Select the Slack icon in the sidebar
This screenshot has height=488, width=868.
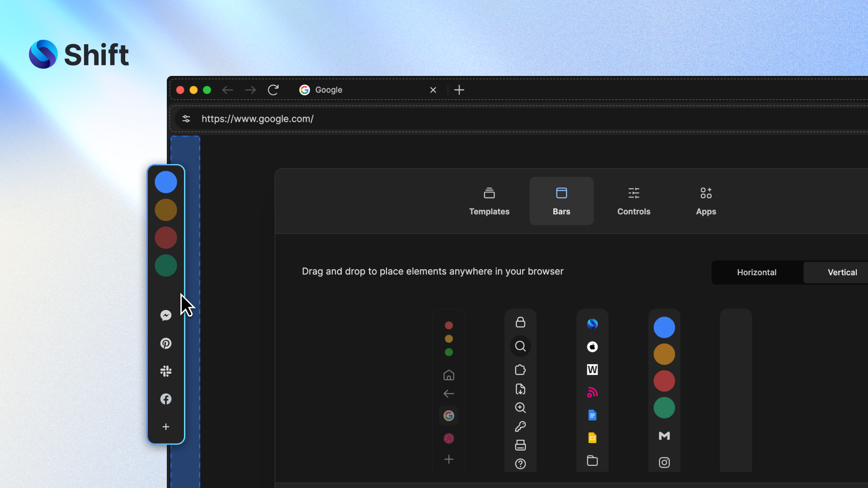pos(166,371)
